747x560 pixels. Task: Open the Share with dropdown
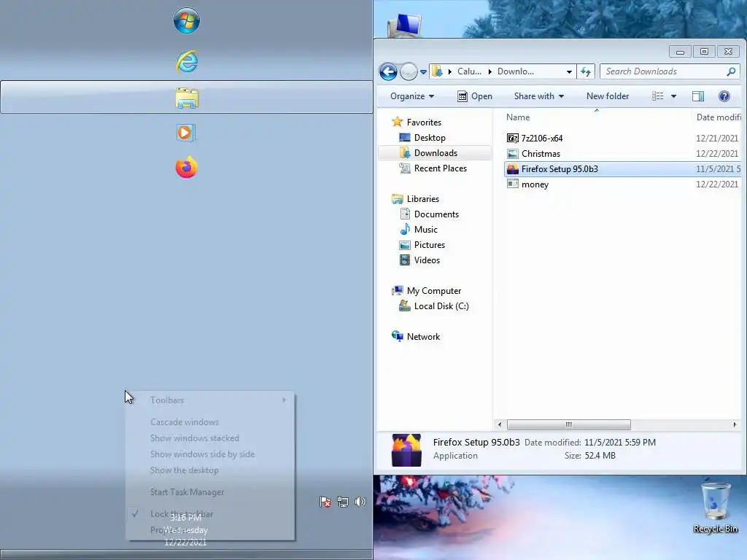click(539, 96)
